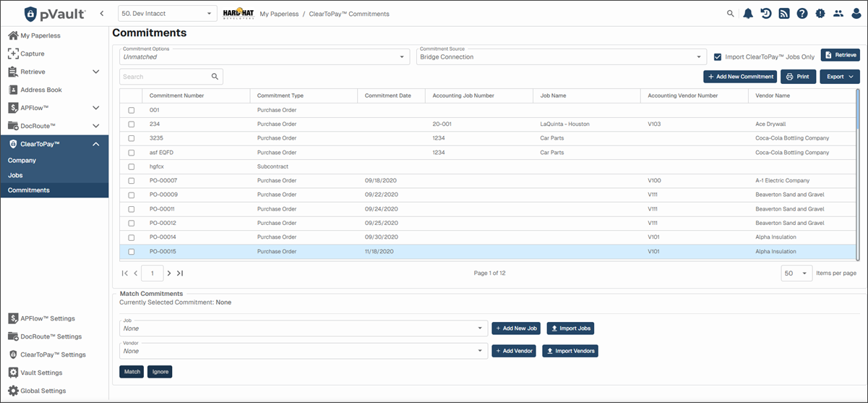Image resolution: width=868 pixels, height=403 pixels.
Task: Open the help question mark icon
Action: (802, 14)
